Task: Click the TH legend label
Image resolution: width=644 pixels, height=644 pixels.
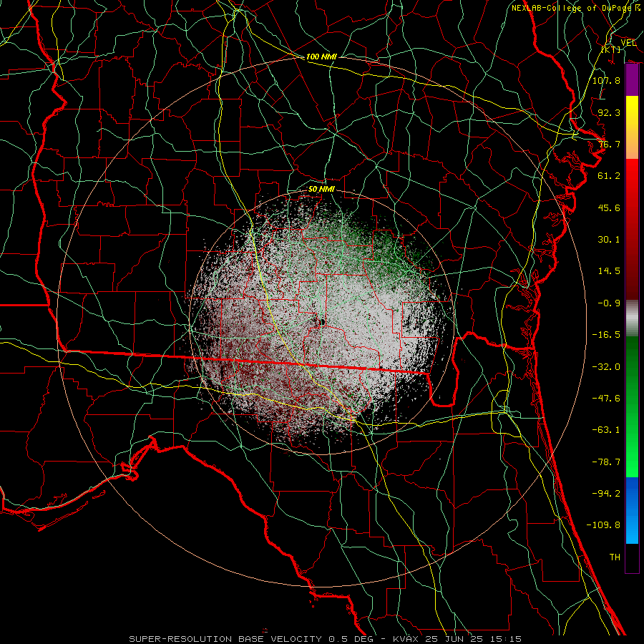Action: tap(615, 557)
